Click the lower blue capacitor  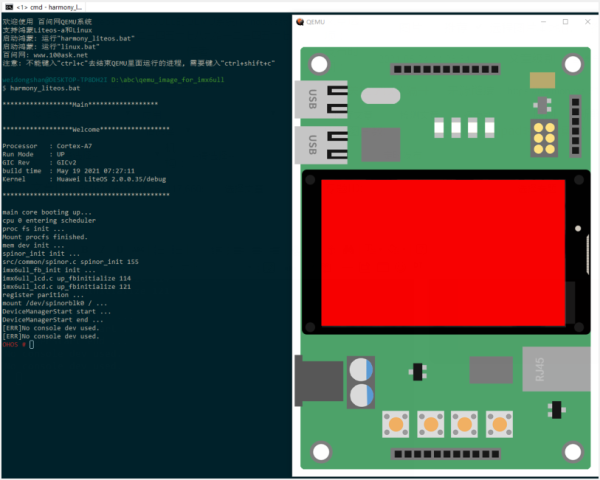click(x=361, y=395)
